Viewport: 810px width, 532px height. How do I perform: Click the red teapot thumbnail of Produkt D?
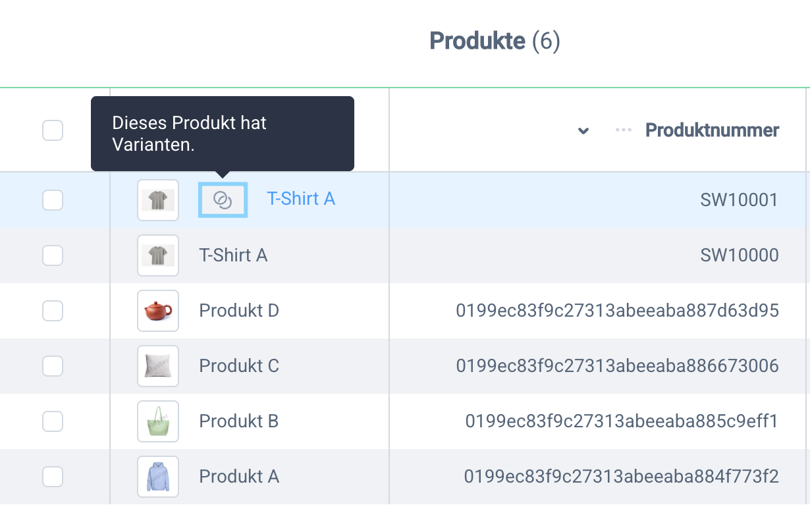pos(158,310)
